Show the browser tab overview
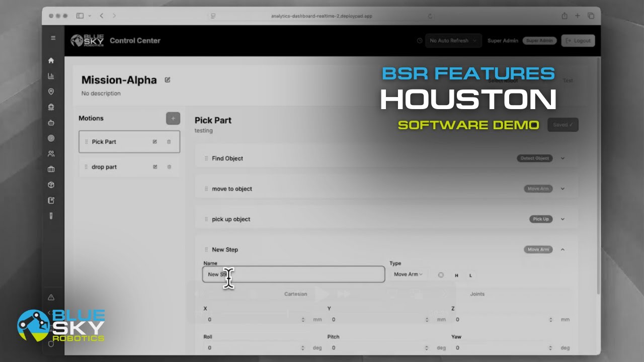The height and width of the screenshot is (362, 644). (x=591, y=16)
